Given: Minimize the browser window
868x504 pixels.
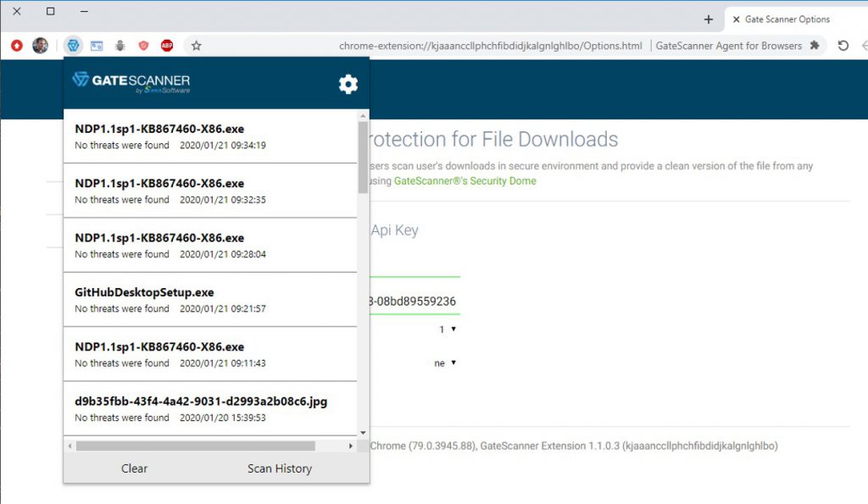Looking at the screenshot, I should (x=84, y=11).
